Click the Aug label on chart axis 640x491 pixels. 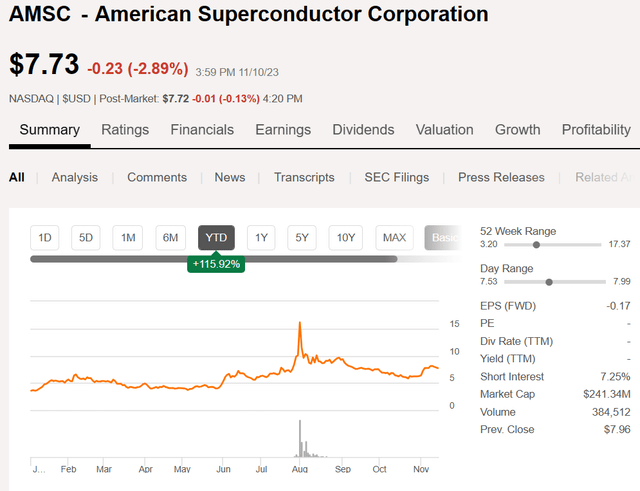[300, 469]
